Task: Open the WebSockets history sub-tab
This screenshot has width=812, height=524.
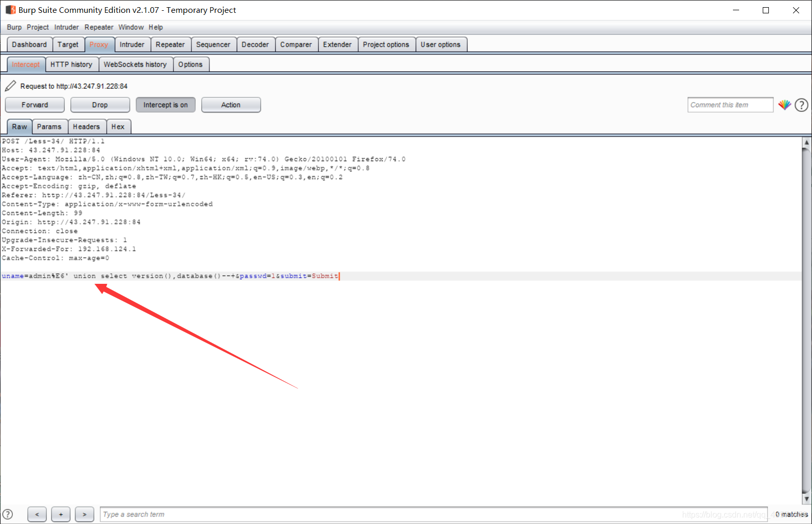Action: click(135, 65)
